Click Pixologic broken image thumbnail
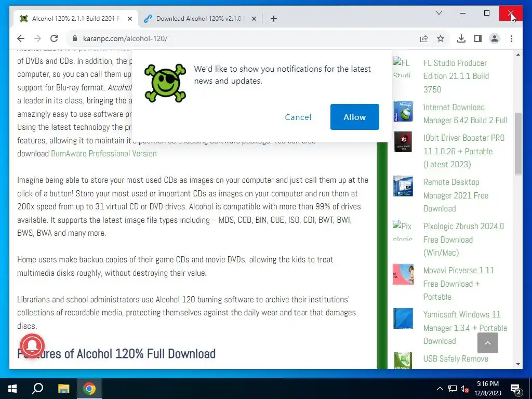The width and height of the screenshot is (532, 399). (x=403, y=230)
